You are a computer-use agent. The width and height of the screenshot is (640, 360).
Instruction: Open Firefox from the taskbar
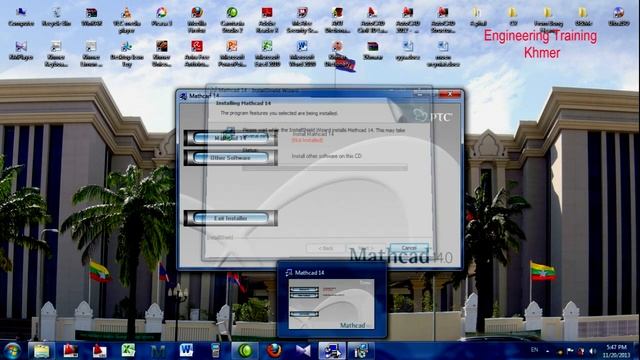pos(274,351)
